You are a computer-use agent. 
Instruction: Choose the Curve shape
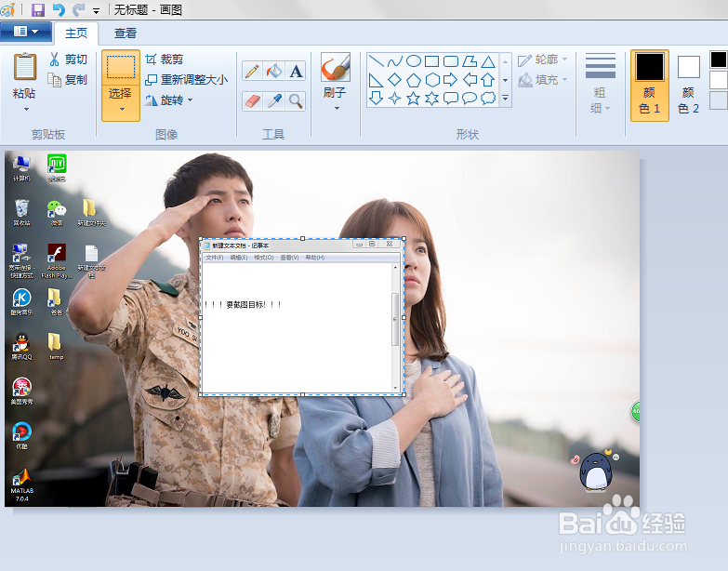pyautogui.click(x=394, y=61)
